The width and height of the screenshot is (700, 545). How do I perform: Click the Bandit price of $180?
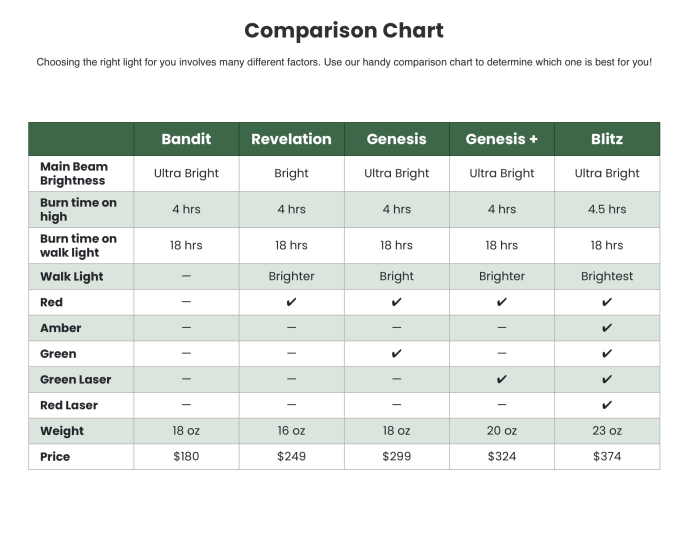(186, 456)
